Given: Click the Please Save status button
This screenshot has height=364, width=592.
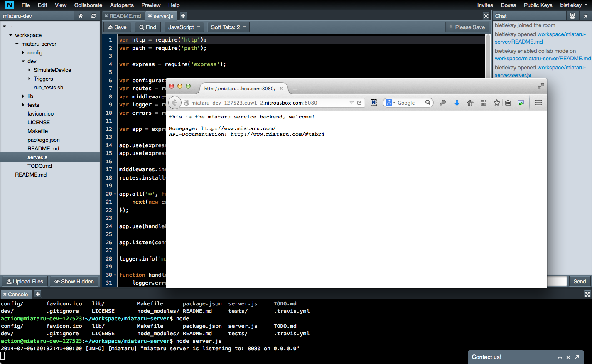Looking at the screenshot, I should coord(467,27).
